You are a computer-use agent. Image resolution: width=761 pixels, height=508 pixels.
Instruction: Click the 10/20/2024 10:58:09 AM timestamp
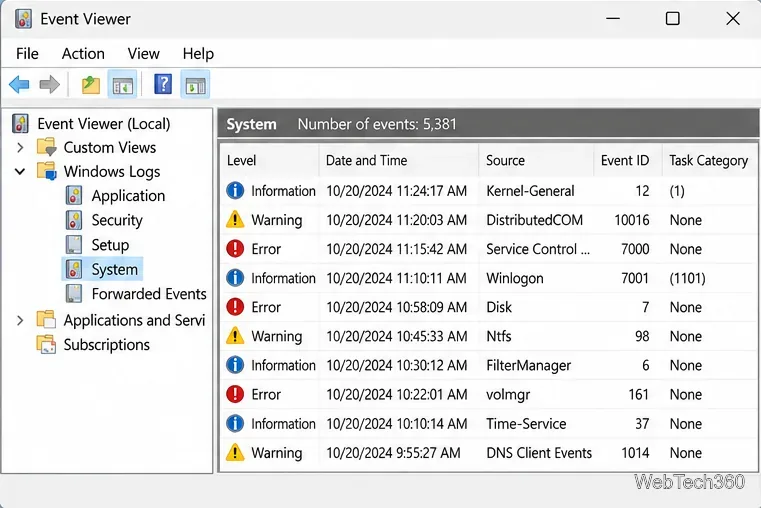[397, 307]
